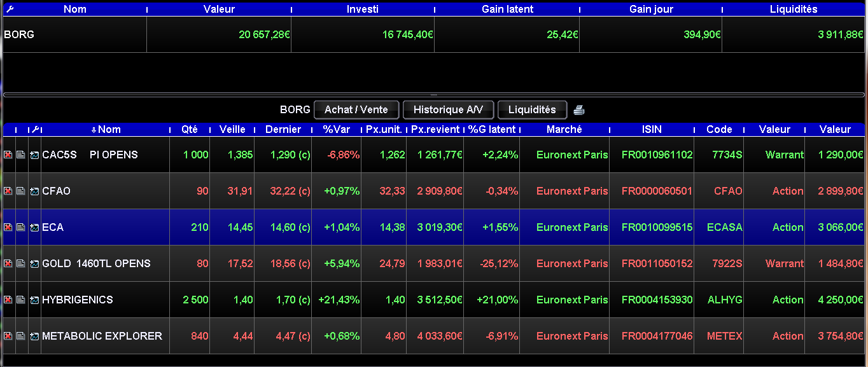Click the panel splitter grip handle
868x367 pixels.
434,95
